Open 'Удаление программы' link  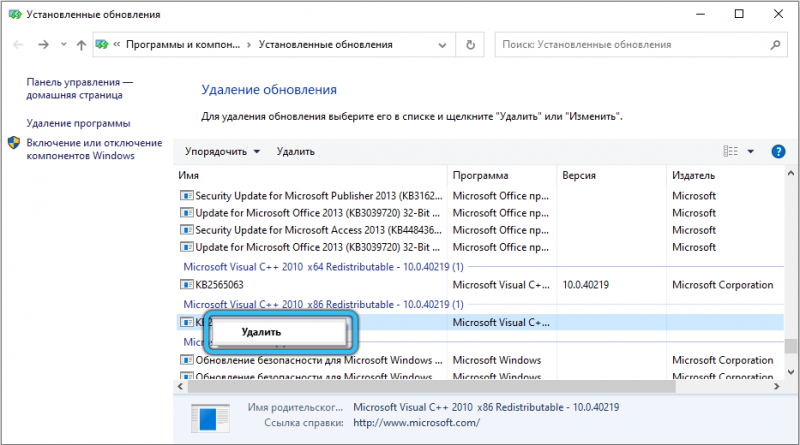pos(78,123)
